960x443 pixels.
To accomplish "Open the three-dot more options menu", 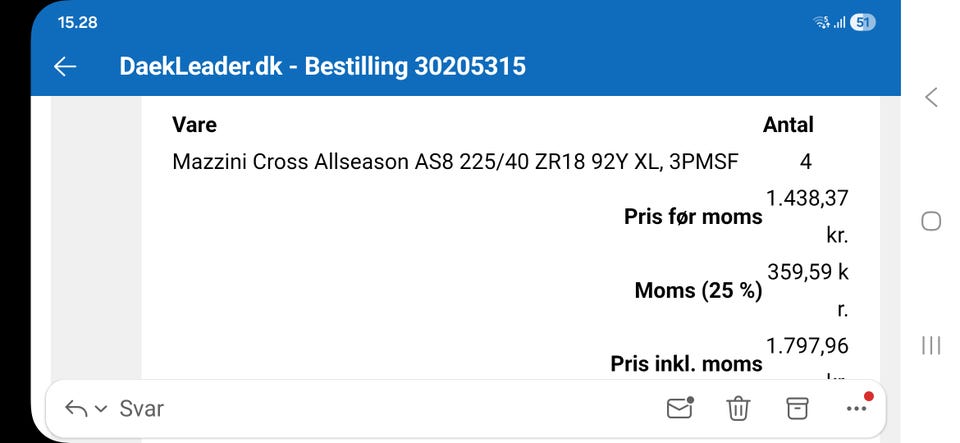I will pyautogui.click(x=857, y=408).
